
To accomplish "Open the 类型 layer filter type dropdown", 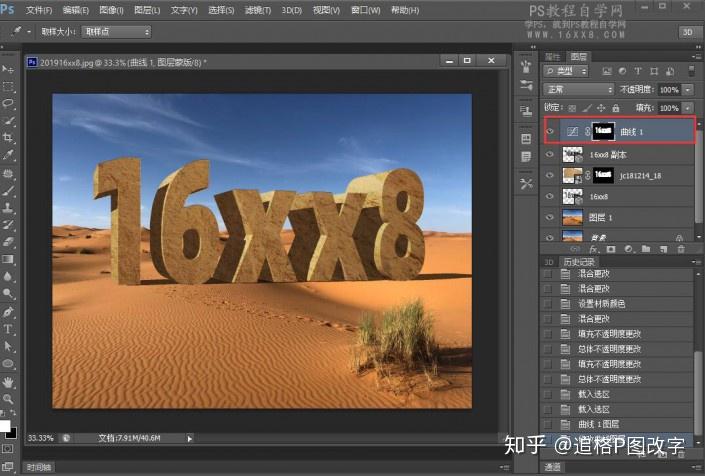I will (566, 71).
